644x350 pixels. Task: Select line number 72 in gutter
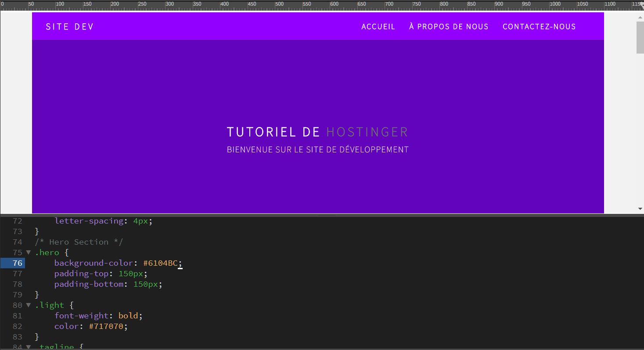pyautogui.click(x=18, y=221)
